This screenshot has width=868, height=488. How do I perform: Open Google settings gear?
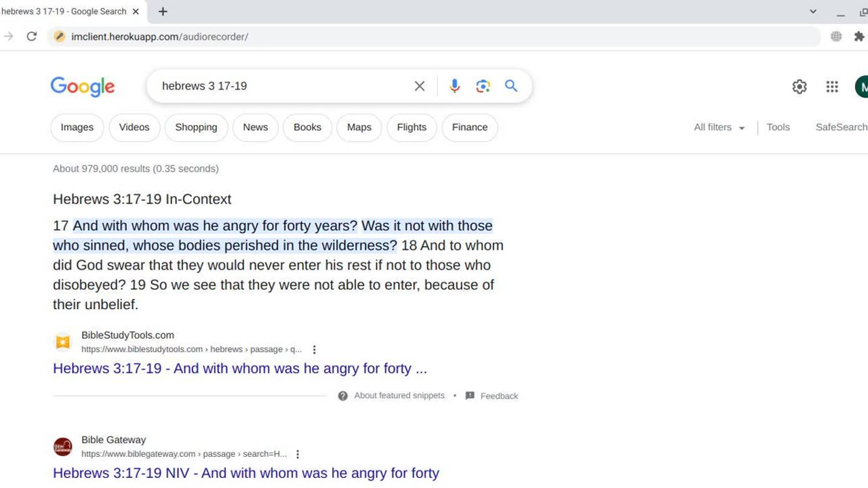pos(800,86)
